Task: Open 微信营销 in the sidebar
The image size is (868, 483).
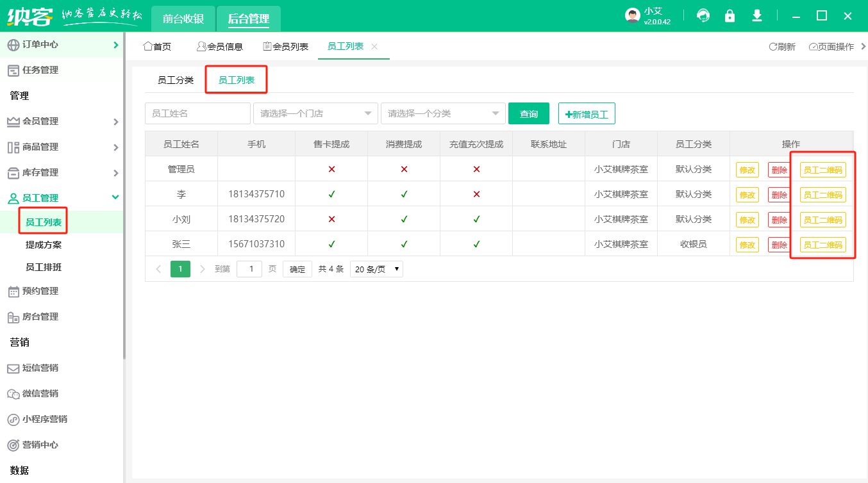Action: (x=40, y=394)
